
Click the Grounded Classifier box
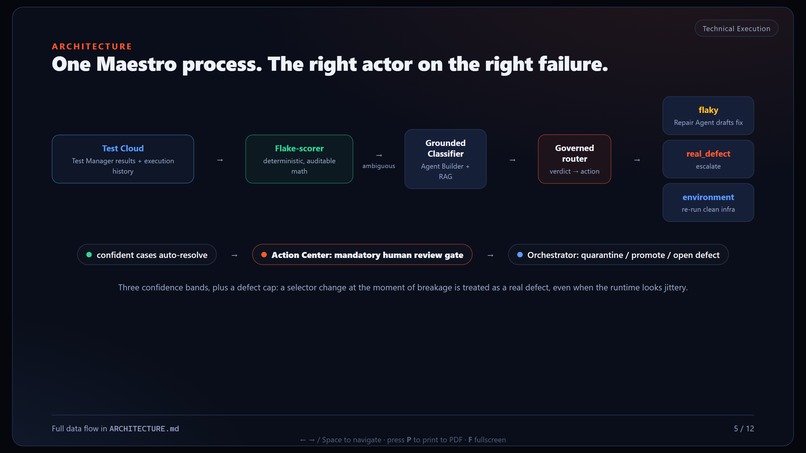click(445, 159)
